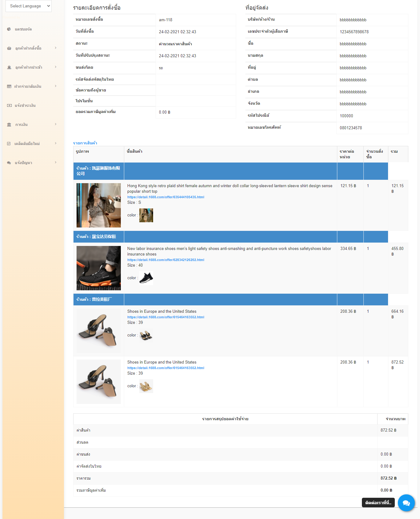Open แดชบอร์ด dashboard menu item

pyautogui.click(x=23, y=29)
